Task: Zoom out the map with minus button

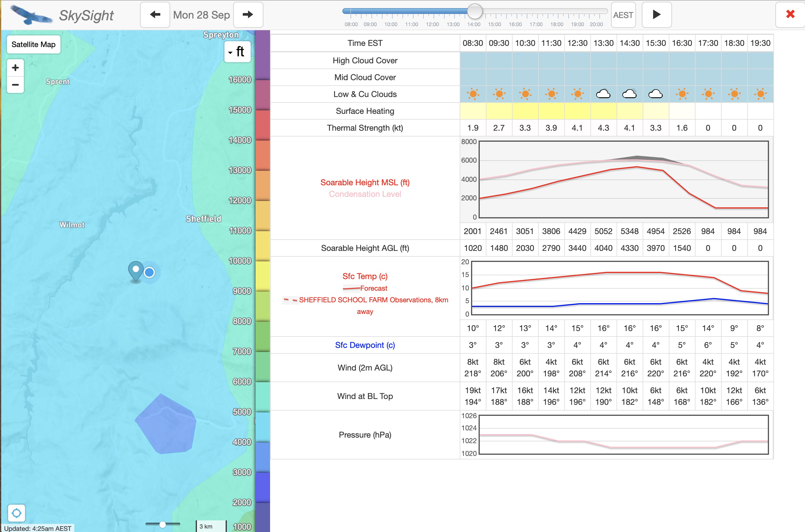Action: point(15,85)
